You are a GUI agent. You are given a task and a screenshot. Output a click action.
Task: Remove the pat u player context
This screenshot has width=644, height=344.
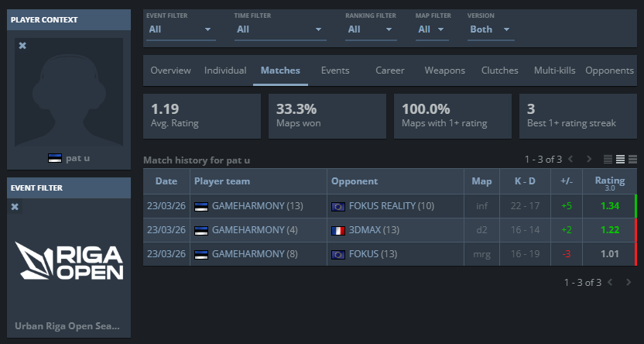(x=22, y=46)
